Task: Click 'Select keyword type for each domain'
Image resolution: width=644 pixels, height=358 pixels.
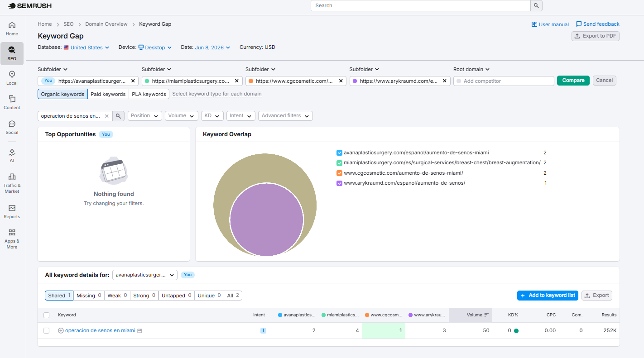Action: click(217, 94)
